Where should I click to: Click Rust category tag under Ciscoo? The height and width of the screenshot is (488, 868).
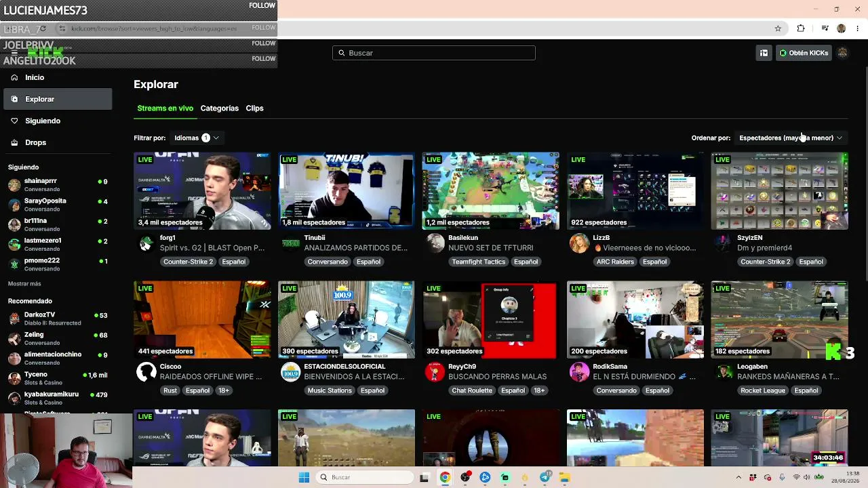[x=170, y=390]
